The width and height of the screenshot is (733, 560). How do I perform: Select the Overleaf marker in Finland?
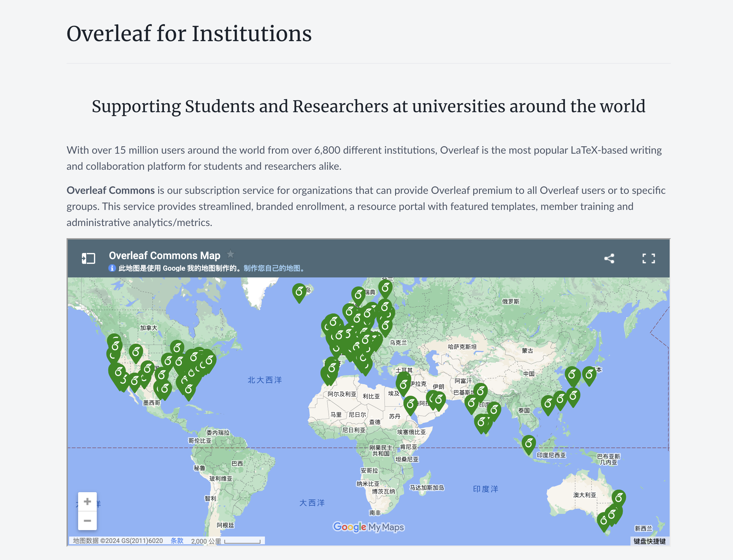pyautogui.click(x=385, y=288)
